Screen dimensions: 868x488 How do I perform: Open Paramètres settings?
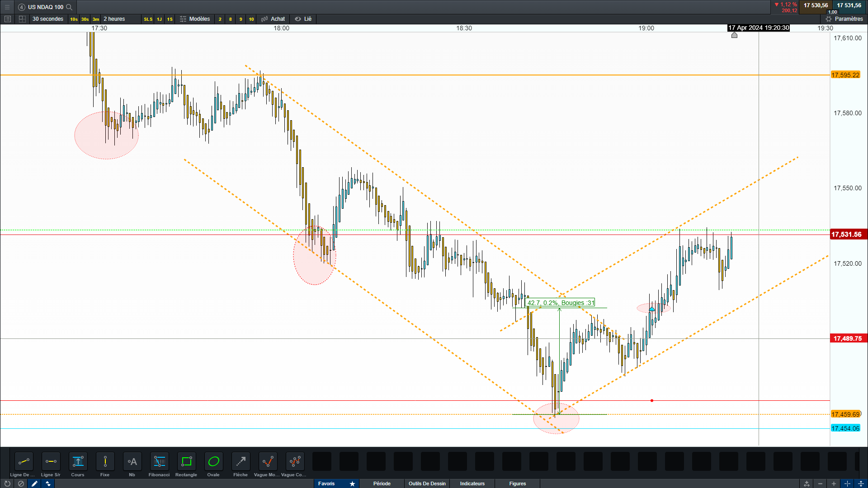click(844, 19)
